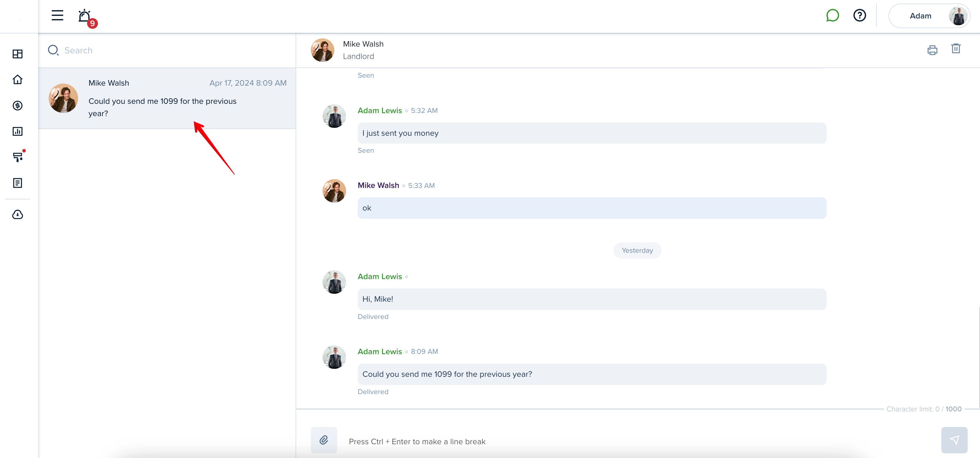This screenshot has width=980, height=458.
Task: Click the Apr 17, 2024 8:09 AM timestamp
Action: 248,83
